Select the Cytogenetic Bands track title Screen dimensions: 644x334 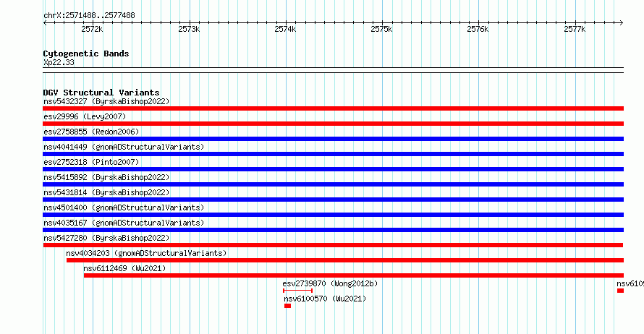click(86, 53)
